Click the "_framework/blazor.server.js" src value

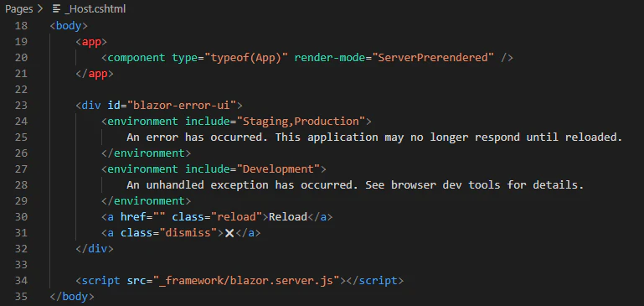[246, 281]
